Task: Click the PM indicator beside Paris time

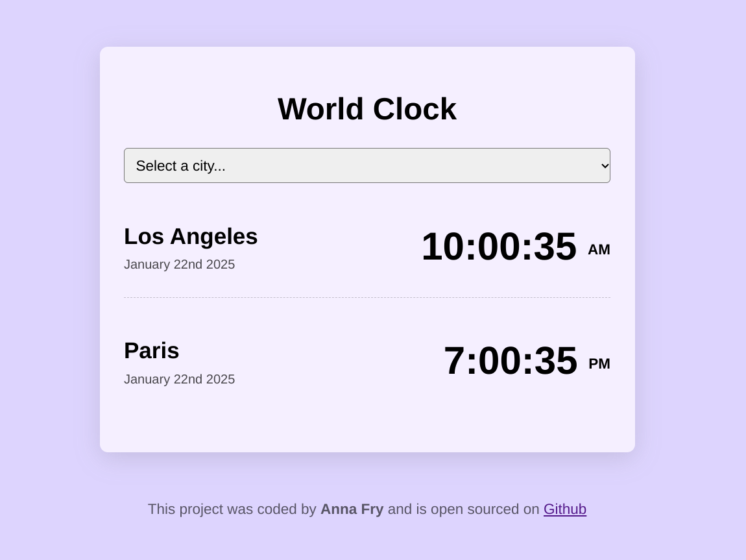Action: (599, 364)
